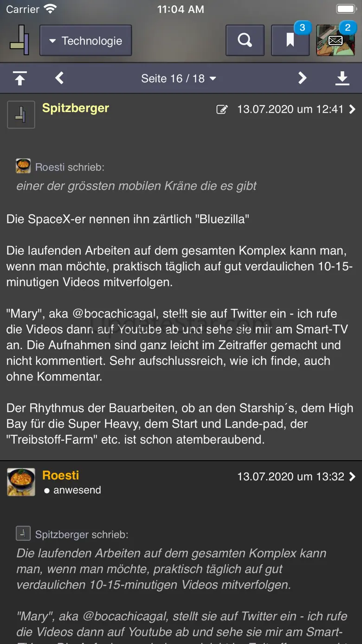Tap the "Spitzberger schrieb:" quote header
The height and width of the screenshot is (644, 362).
point(82,534)
